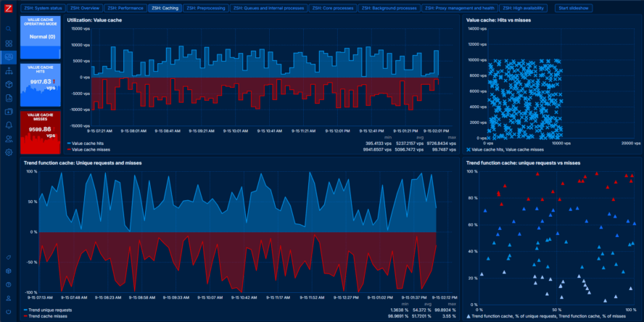Click the Support tag icon at sidebar bottom

coord(9,257)
